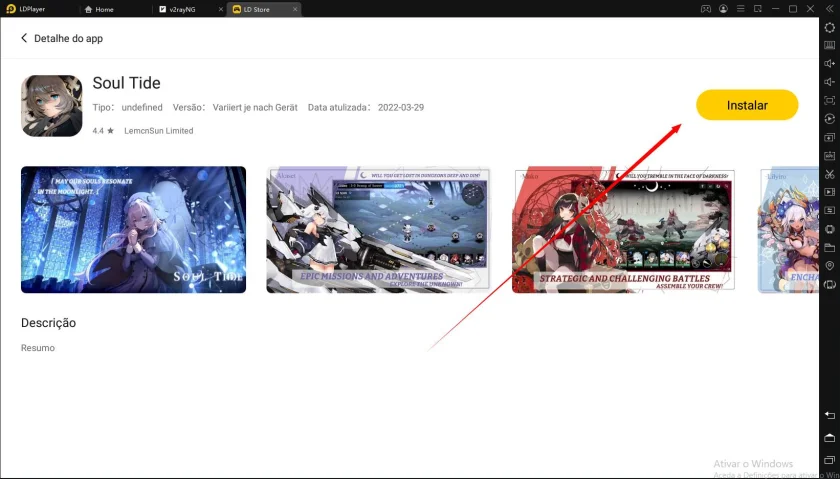The image size is (840, 479).
Task: Tap the Android back button
Action: 829,415
